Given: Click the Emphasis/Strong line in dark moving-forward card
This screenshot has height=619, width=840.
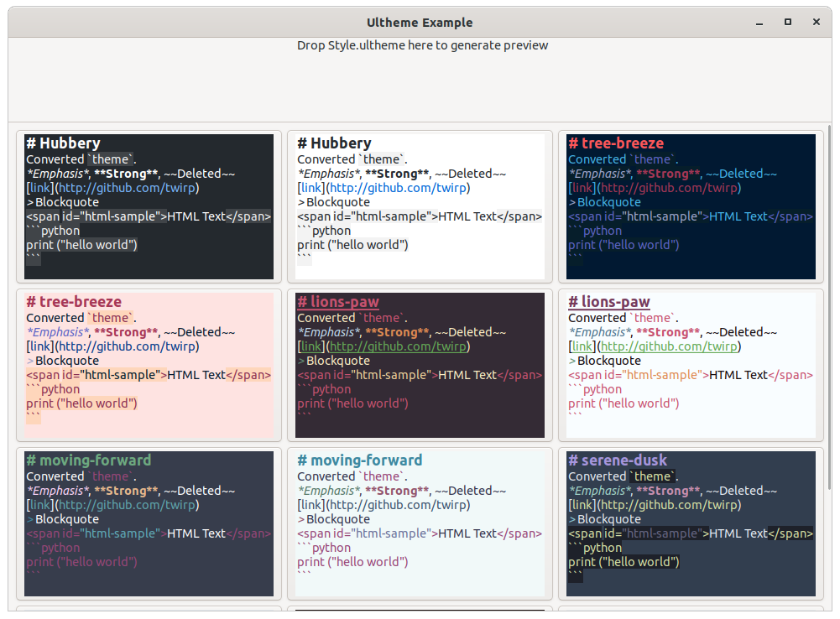Looking at the screenshot, I should pos(131,491).
